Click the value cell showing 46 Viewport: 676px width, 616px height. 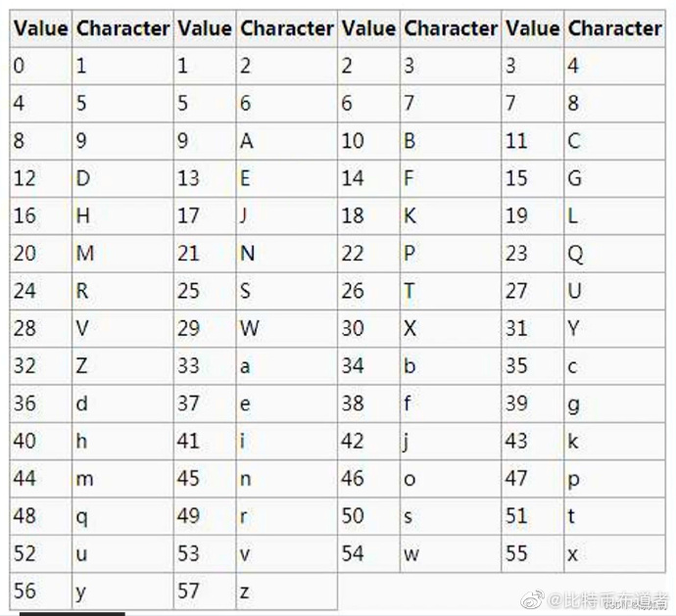[368, 478]
